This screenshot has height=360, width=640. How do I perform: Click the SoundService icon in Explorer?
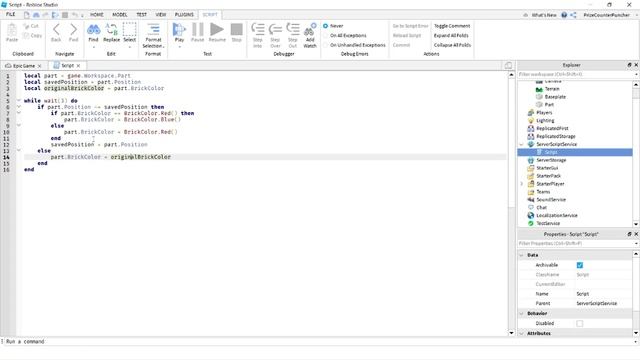click(x=531, y=200)
